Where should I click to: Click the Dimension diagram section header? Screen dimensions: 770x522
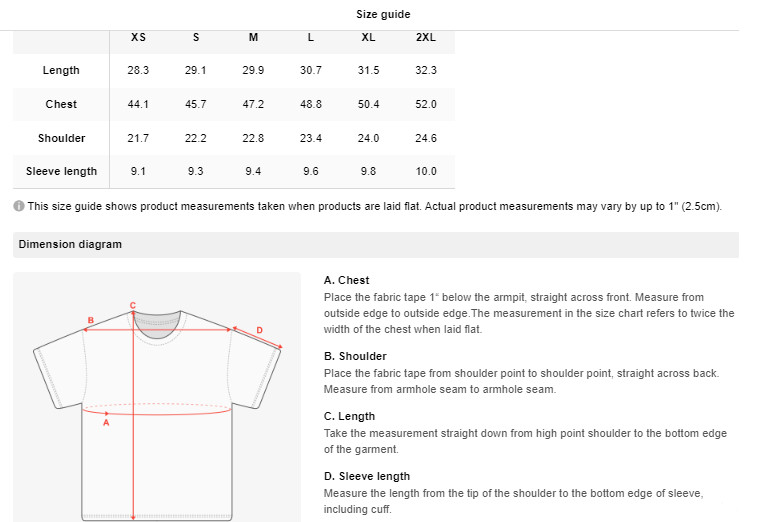tap(70, 244)
